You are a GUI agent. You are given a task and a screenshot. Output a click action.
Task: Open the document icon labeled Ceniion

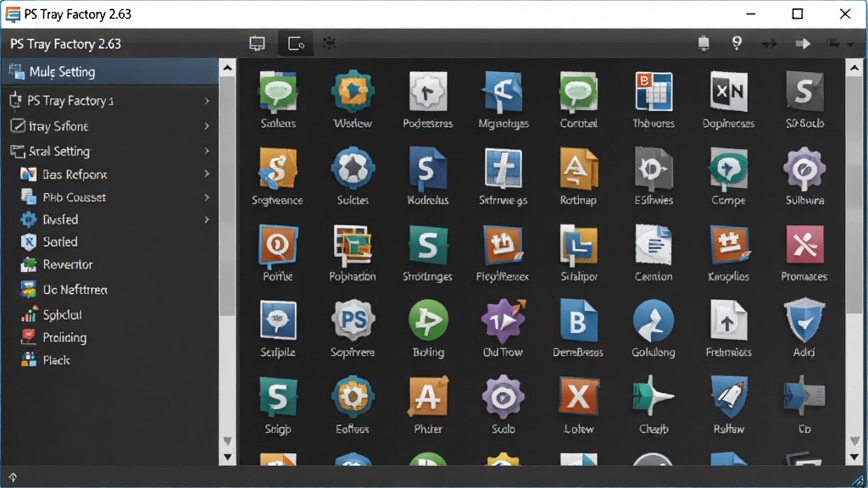pyautogui.click(x=654, y=245)
